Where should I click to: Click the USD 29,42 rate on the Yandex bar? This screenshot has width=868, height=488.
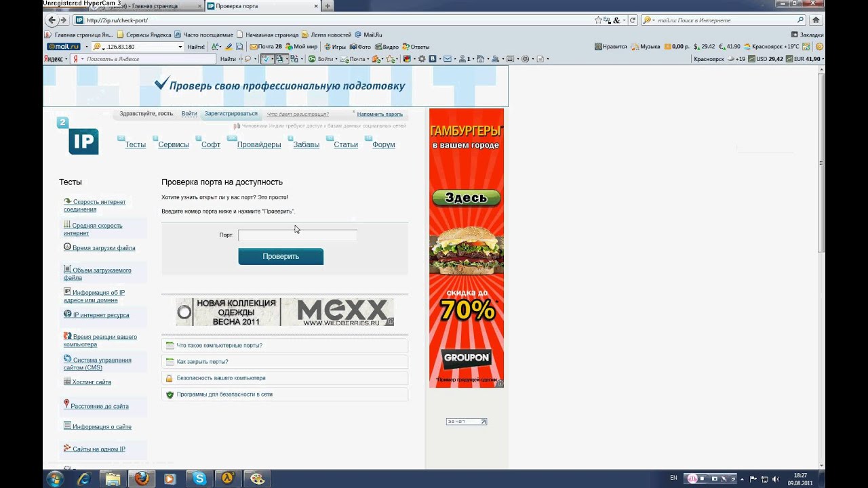pos(765,59)
